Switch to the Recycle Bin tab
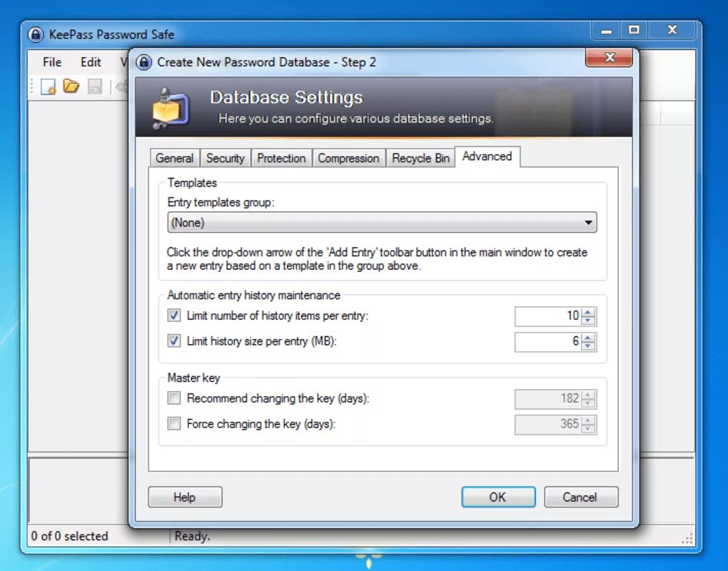 [420, 158]
